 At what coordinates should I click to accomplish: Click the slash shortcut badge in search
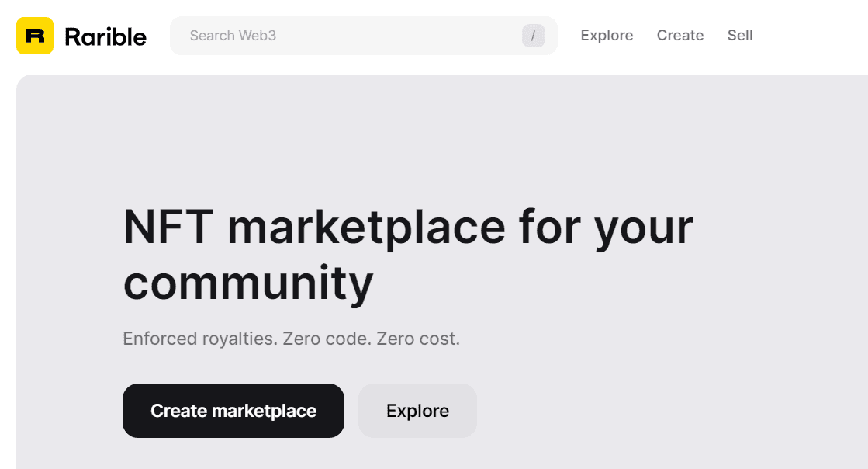point(534,36)
